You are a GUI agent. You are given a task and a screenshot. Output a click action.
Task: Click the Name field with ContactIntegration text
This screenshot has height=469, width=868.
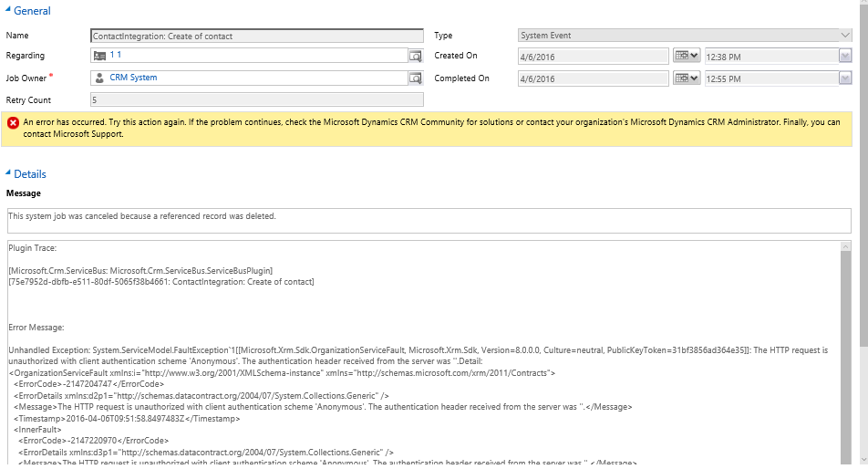coord(256,36)
